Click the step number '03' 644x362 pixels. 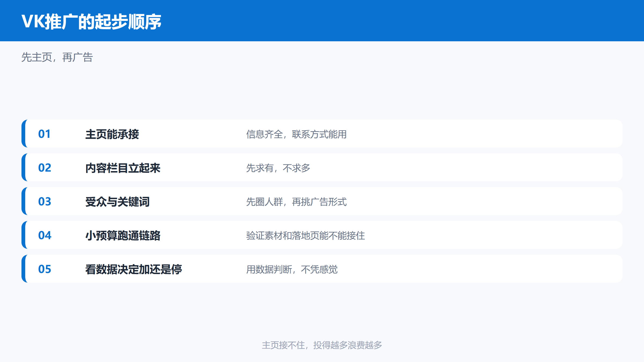(45, 201)
